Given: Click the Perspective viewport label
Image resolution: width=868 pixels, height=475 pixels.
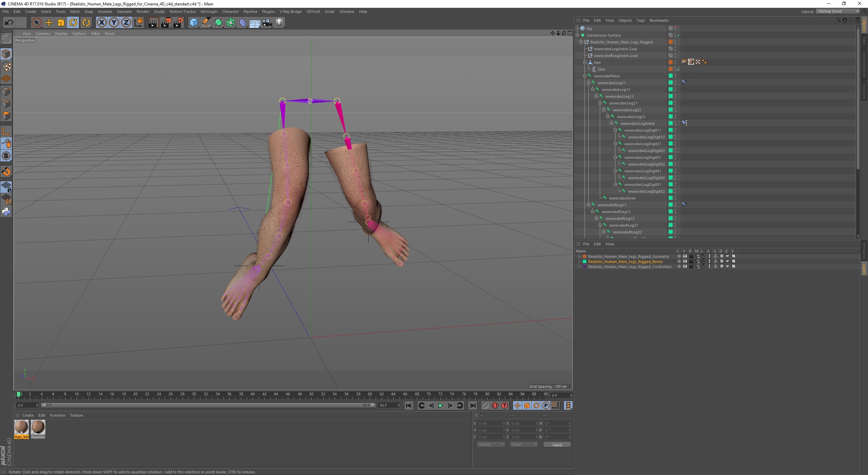Looking at the screenshot, I should tap(25, 40).
